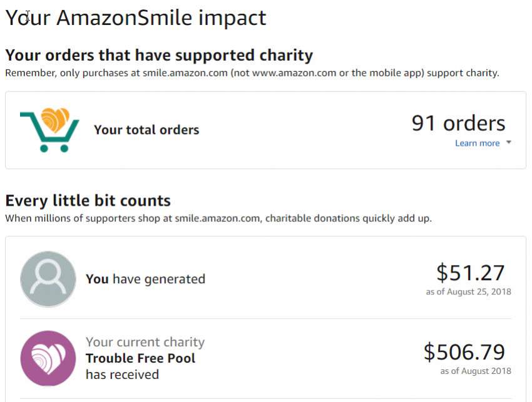Click the has received text under charity name

[x=123, y=374]
